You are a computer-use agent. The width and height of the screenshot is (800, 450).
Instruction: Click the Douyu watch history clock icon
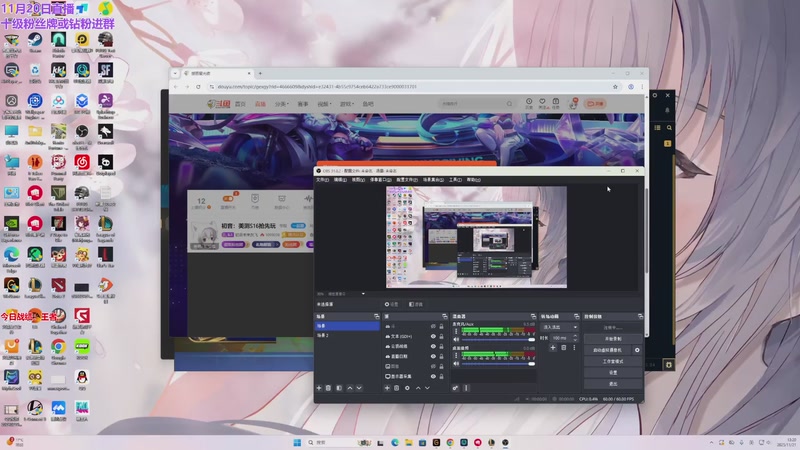click(x=529, y=102)
